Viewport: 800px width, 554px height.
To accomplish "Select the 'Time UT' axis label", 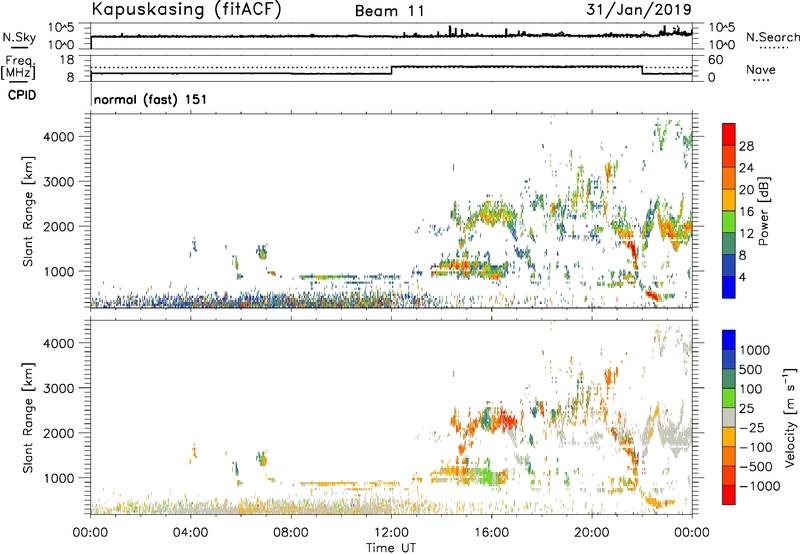I will pyautogui.click(x=391, y=548).
